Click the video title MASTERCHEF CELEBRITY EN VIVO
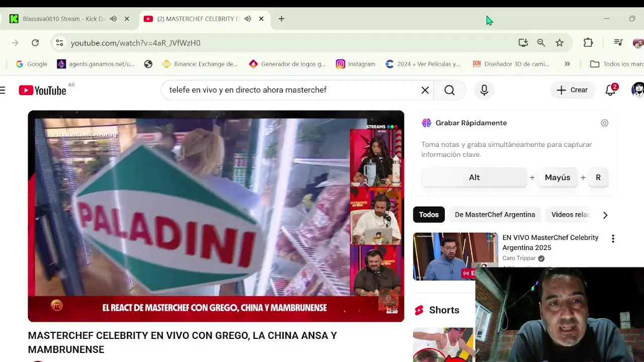The width and height of the screenshot is (644, 362). click(x=182, y=342)
